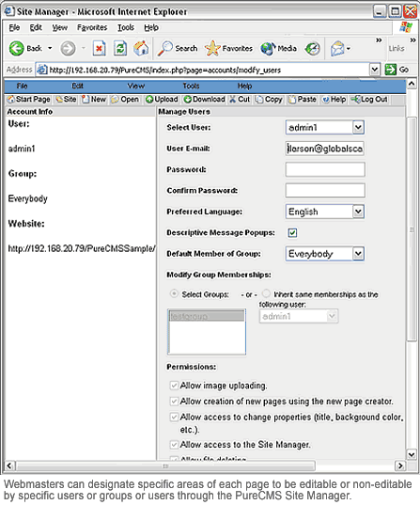Viewport: 420px width, 505px height.
Task: Open the IE Edit menu
Action: tap(36, 27)
